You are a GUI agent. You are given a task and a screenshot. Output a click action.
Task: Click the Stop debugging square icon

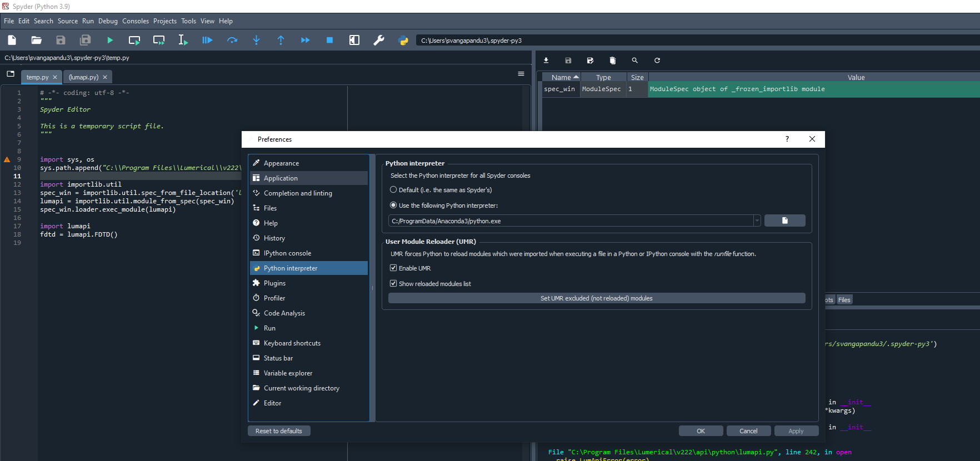329,40
